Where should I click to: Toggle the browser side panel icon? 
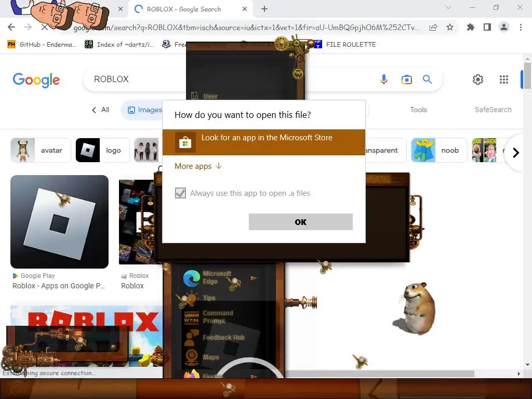[x=487, y=27]
